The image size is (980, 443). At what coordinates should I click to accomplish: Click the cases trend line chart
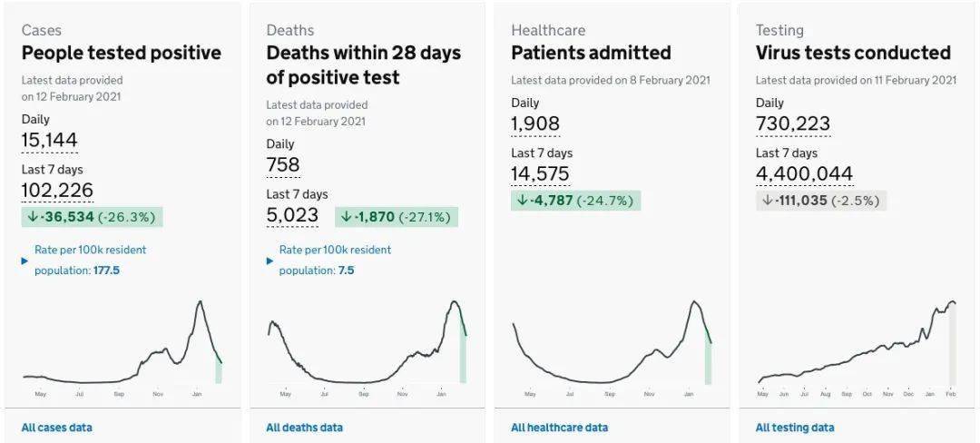[122, 343]
